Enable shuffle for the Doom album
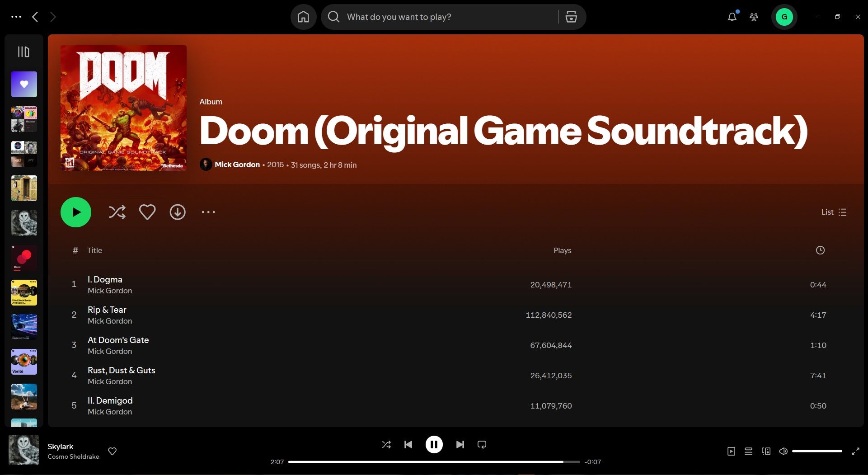Image resolution: width=868 pixels, height=475 pixels. [117, 212]
